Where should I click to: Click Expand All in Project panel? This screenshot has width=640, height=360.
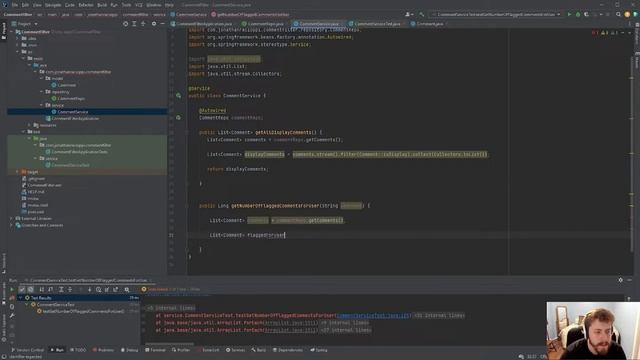coord(134,24)
